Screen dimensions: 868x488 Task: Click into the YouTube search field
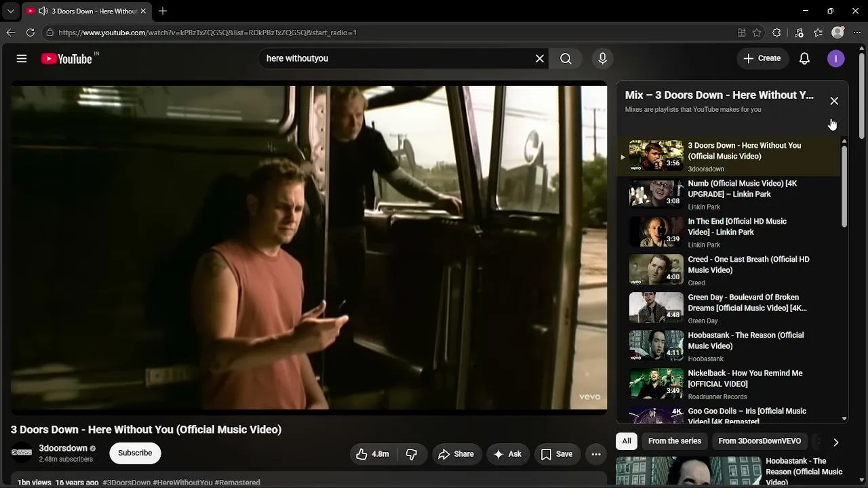coord(397,58)
